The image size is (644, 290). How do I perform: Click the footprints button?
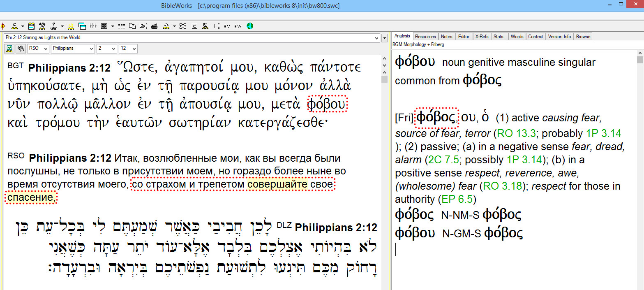pyautogui.click(x=20, y=49)
